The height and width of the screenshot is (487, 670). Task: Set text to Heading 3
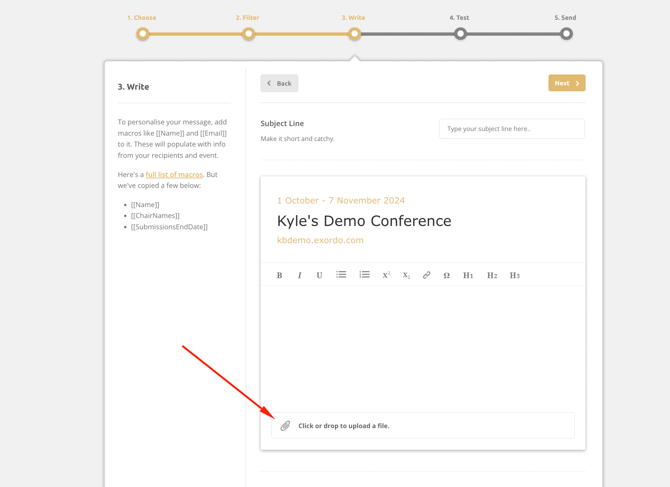515,275
